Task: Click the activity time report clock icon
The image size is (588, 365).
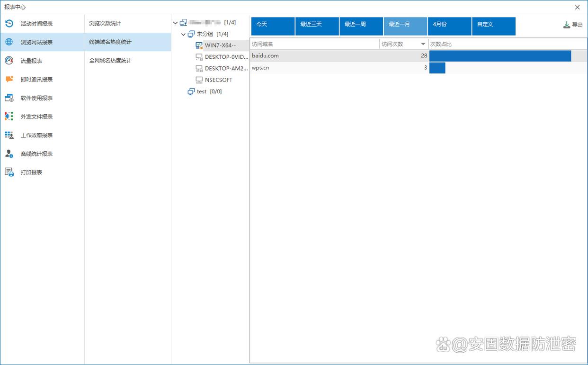Action: click(9, 23)
